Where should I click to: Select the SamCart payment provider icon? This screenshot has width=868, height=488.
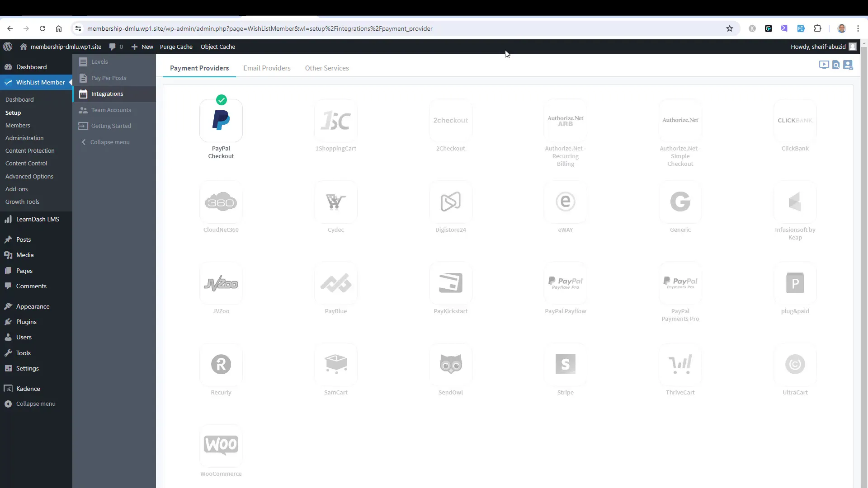pyautogui.click(x=335, y=364)
